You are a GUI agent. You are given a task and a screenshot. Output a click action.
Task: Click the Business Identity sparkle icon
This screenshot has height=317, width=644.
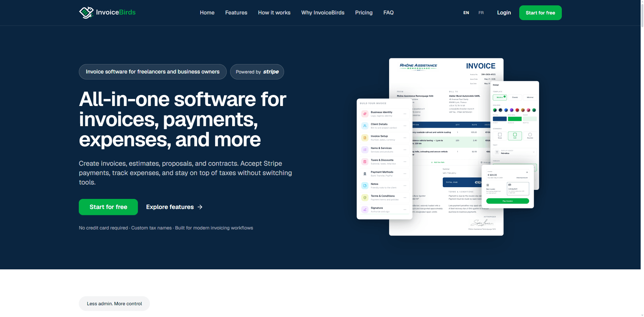point(365,114)
